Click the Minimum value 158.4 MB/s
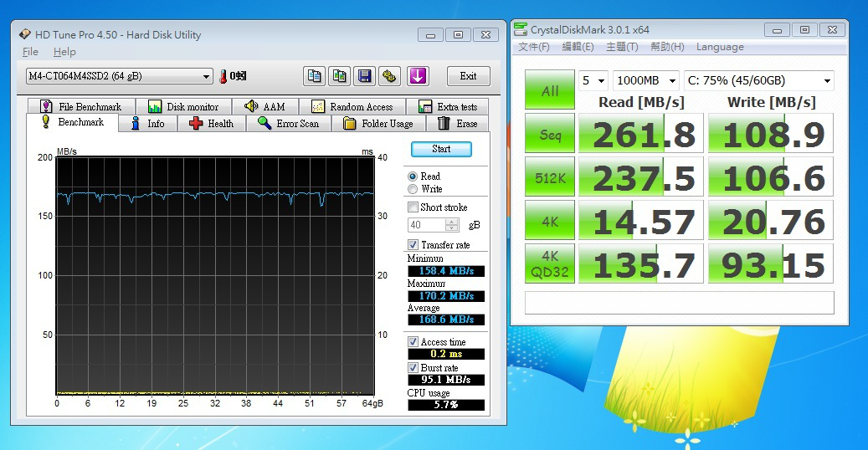Image resolution: width=868 pixels, height=450 pixels. [446, 271]
